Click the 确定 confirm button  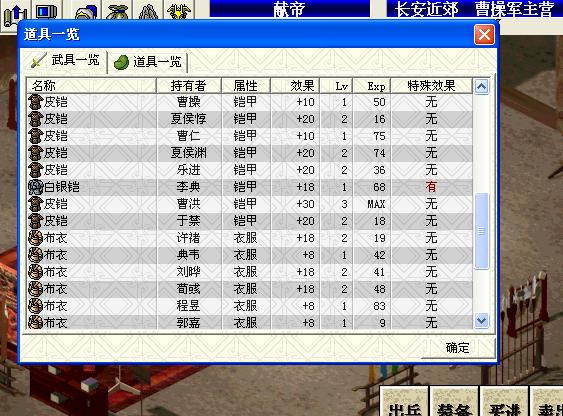tap(457, 347)
